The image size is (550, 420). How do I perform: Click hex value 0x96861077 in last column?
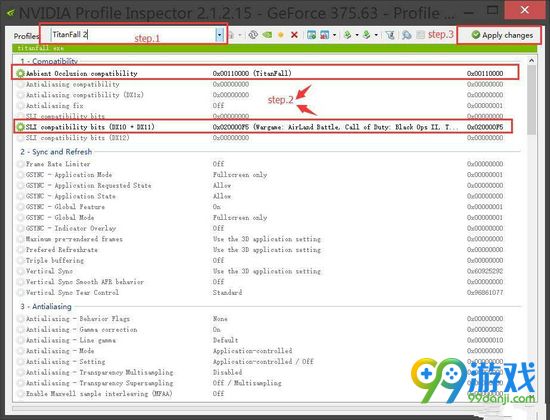pos(485,293)
